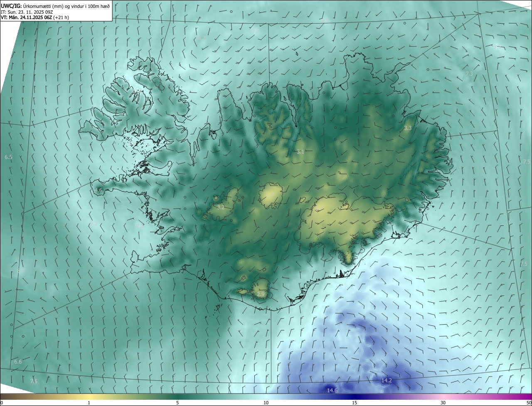Pick the dark blue color at scale value 15
Viewport: 532px width, 406px height.
click(355, 396)
